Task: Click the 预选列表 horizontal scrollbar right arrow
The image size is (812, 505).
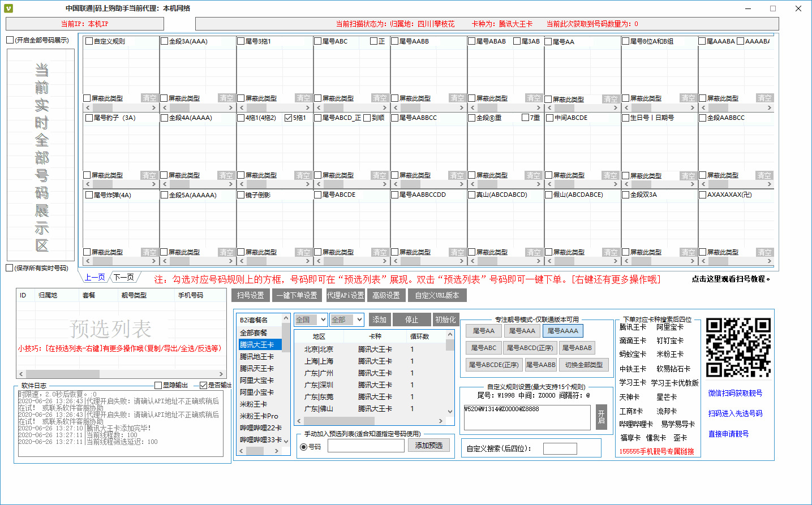Action: click(x=221, y=374)
